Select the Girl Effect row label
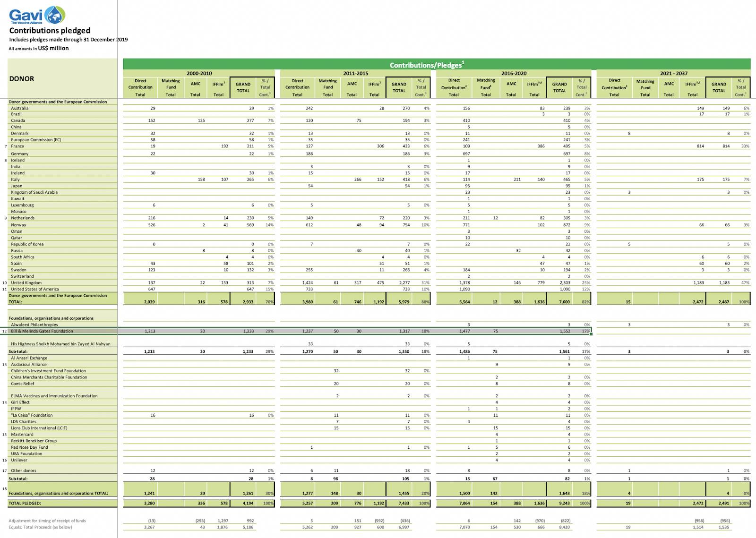The image size is (756, 538). pyautogui.click(x=20, y=402)
